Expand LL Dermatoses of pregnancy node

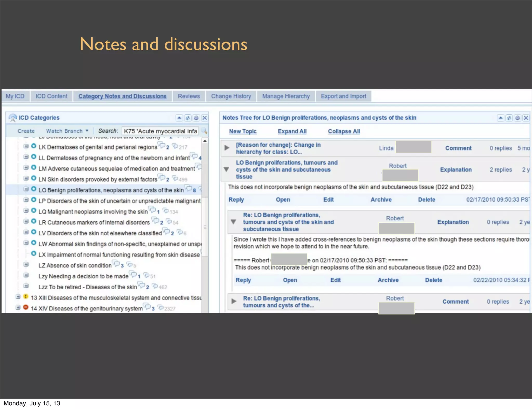pos(26,157)
